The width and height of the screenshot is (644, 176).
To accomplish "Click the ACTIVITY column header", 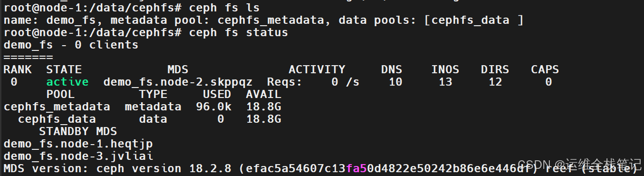I will (x=317, y=69).
